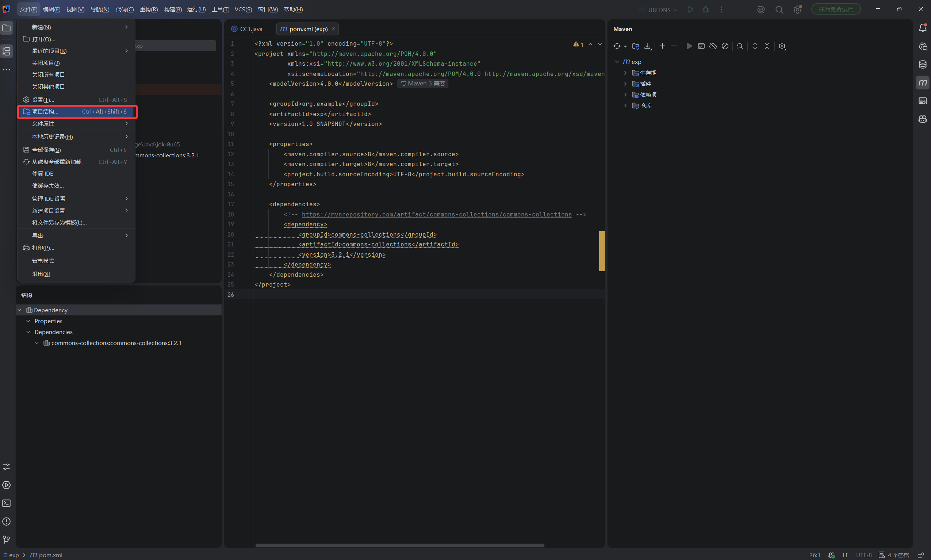
Task: Switch to the CC1.java tab
Action: 247,29
